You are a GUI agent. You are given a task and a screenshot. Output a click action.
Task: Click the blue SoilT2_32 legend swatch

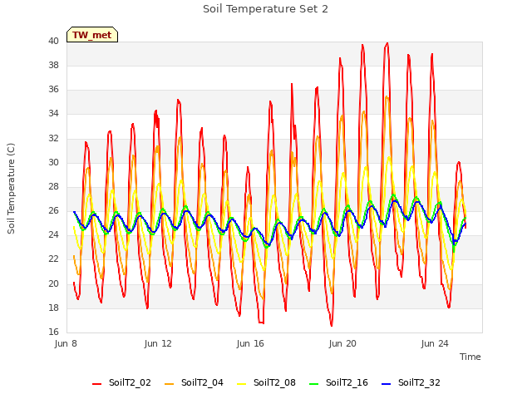click(386, 384)
